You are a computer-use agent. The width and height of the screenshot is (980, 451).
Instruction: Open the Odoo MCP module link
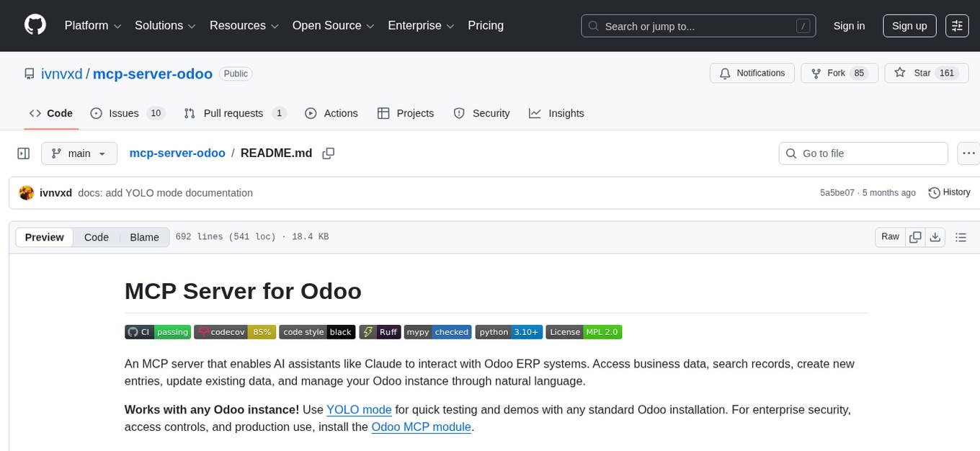(421, 427)
